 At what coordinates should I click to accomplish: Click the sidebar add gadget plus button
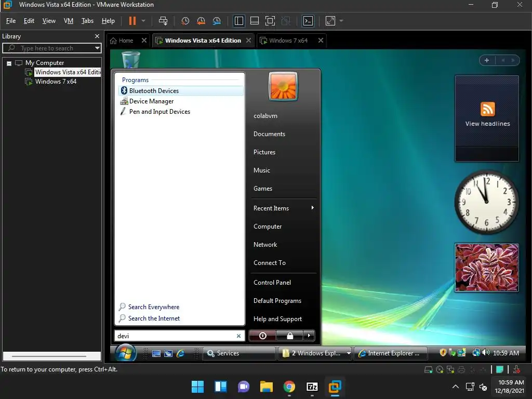point(487,60)
